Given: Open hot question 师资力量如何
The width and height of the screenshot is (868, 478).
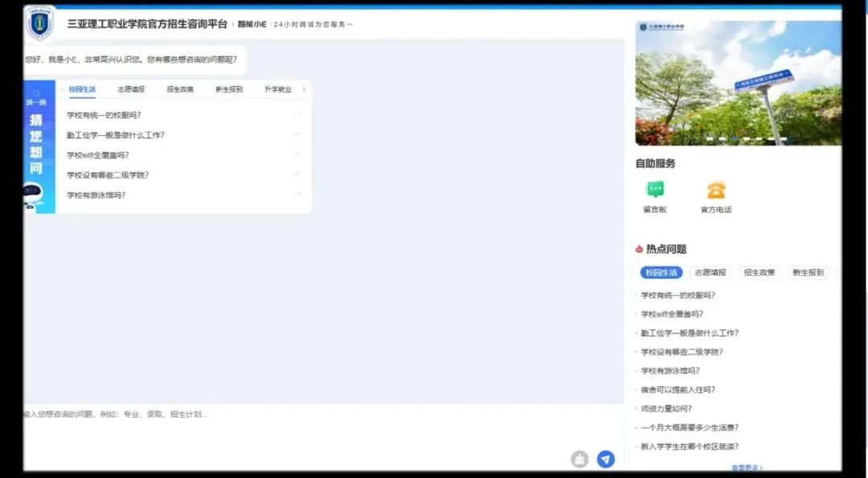Looking at the screenshot, I should coord(666,408).
